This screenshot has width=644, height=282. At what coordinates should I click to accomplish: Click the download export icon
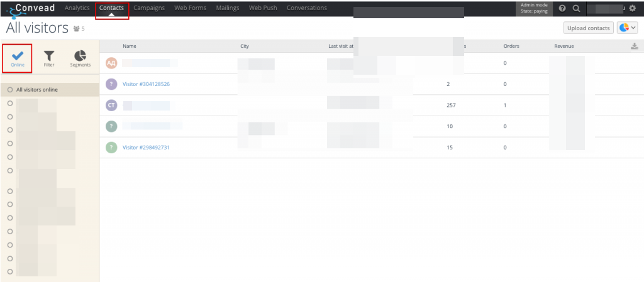635,46
